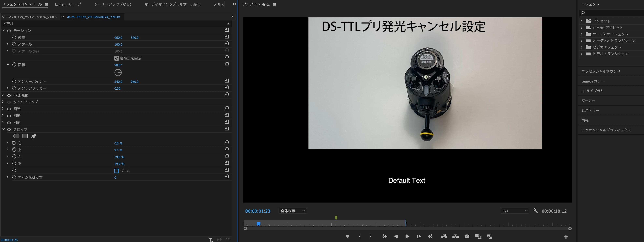Reset the 回転 parameter value
This screenshot has height=242, width=644.
pos(227,64)
